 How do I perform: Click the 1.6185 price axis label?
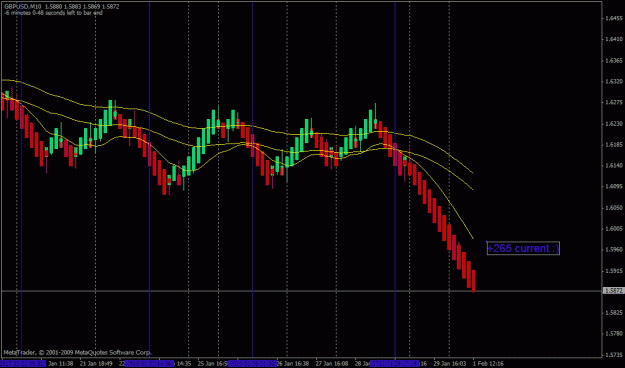click(x=613, y=145)
